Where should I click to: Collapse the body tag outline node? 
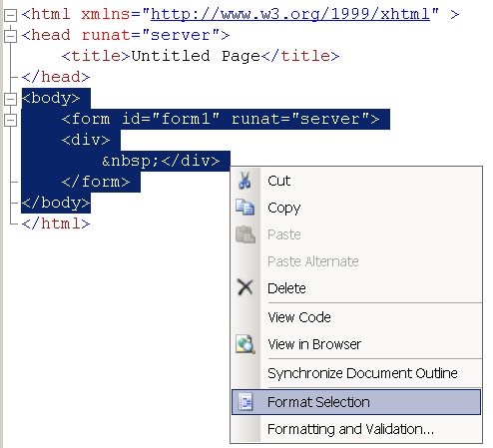point(10,99)
